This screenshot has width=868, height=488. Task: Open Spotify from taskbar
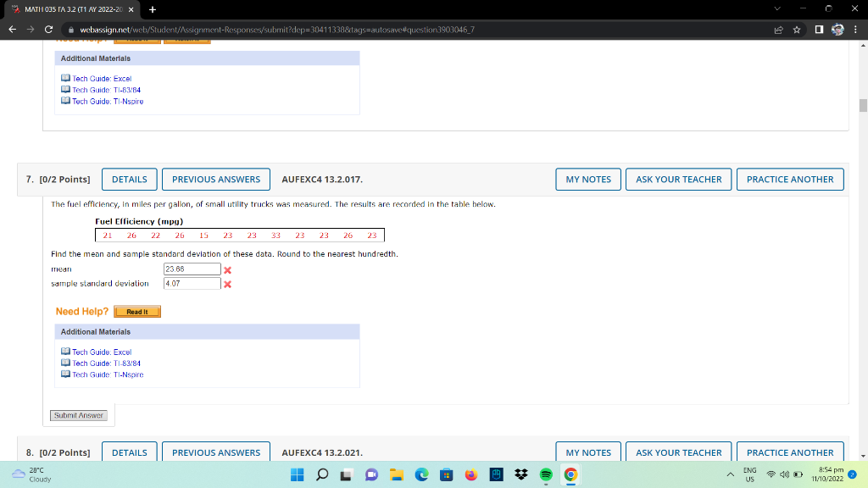546,474
